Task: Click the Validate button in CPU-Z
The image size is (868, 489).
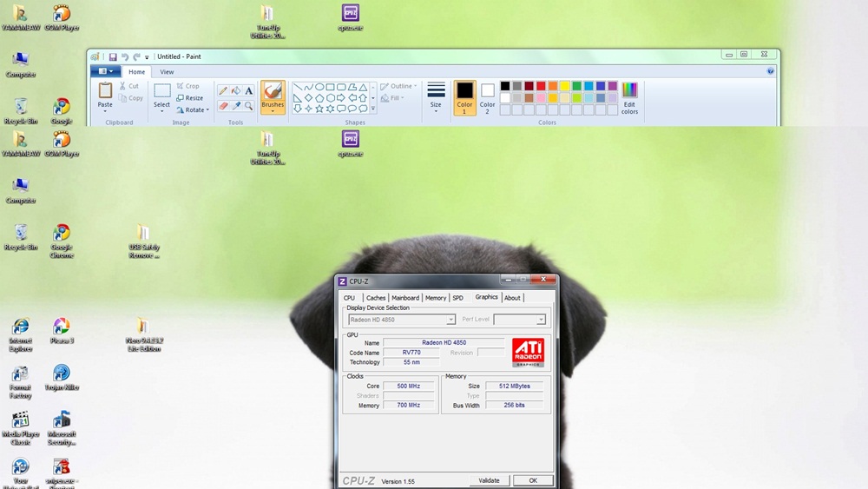Action: (489, 480)
